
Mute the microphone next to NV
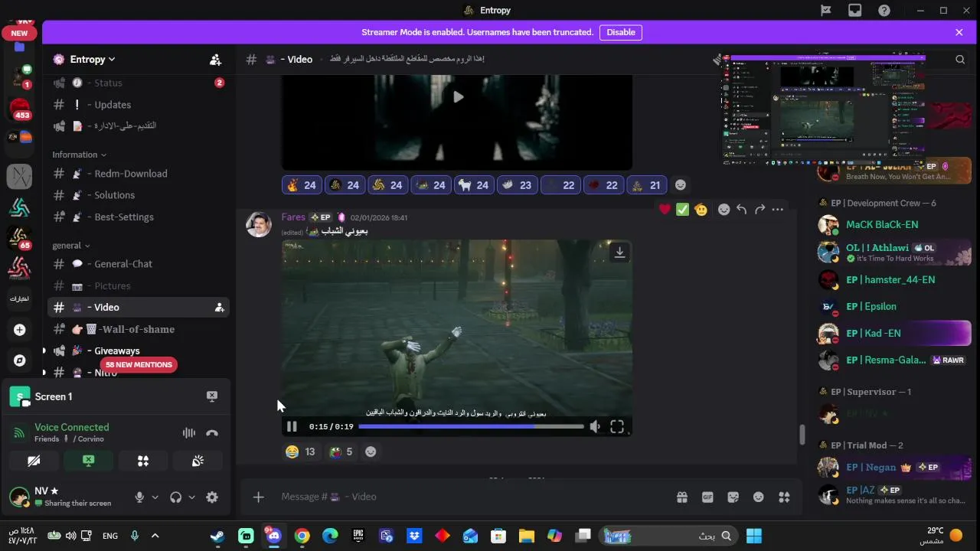click(139, 497)
